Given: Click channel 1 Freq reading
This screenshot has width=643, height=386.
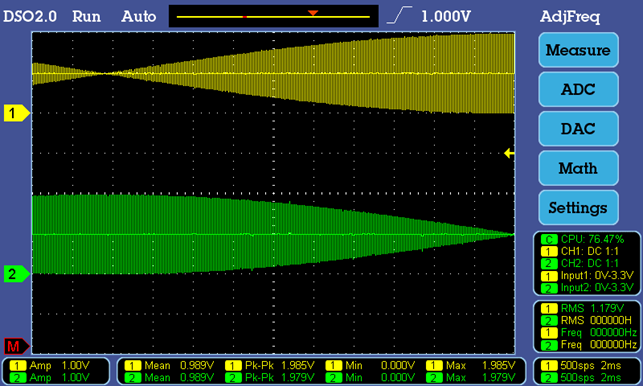Looking at the screenshot, I should pos(599,332).
